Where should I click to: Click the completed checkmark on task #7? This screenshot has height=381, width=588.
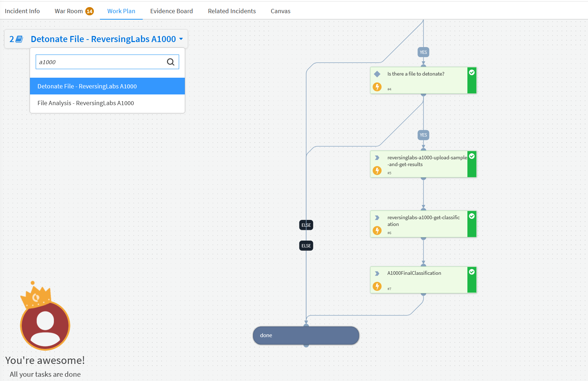tap(472, 272)
